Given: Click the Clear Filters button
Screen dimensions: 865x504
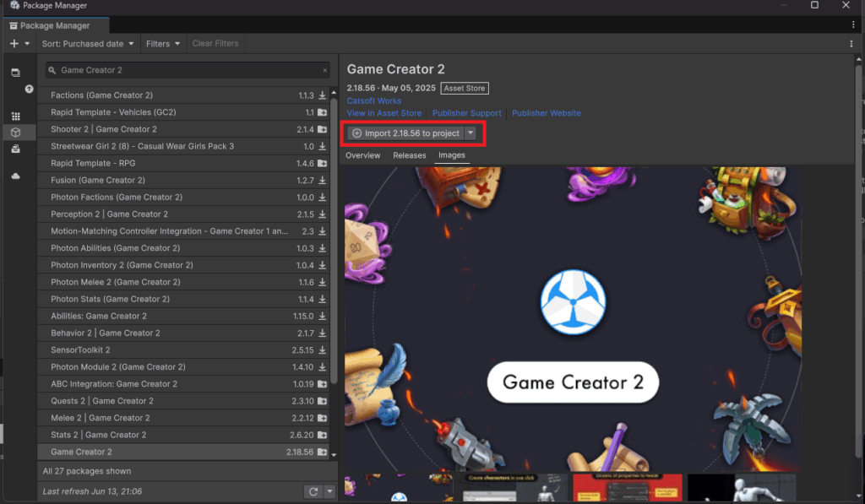Looking at the screenshot, I should click(x=215, y=44).
